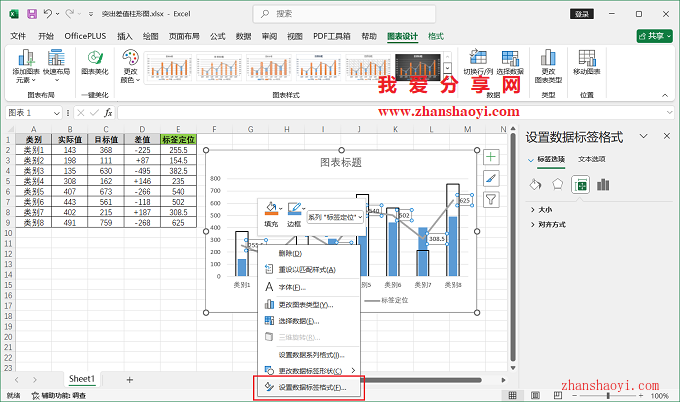Select Fill & Line bucket icon in pane
Viewport: 680px width, 402px height.
coord(535,185)
